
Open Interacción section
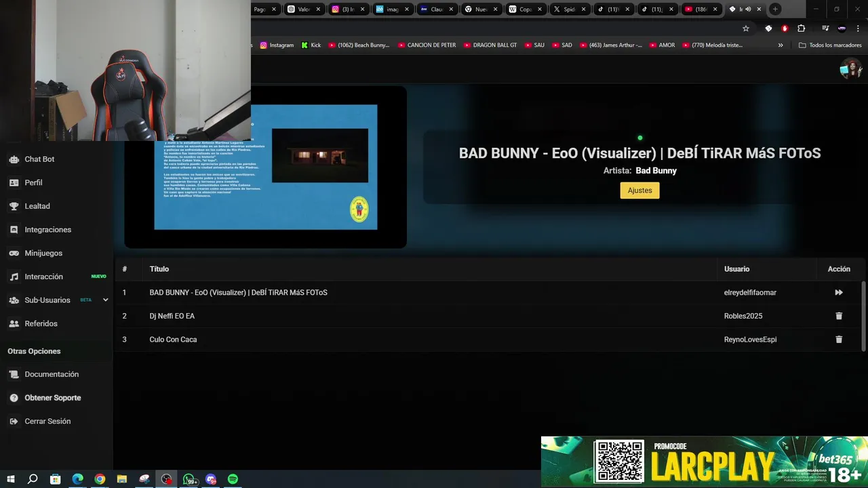43,277
